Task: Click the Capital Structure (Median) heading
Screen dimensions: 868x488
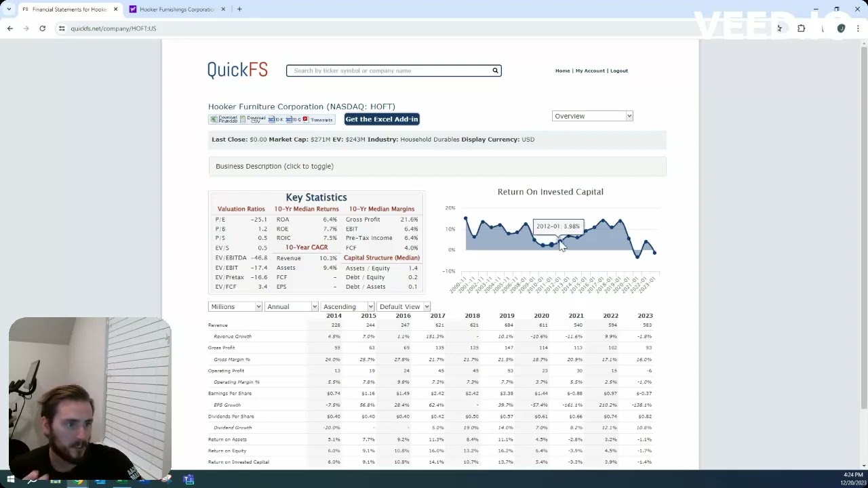Action: pyautogui.click(x=382, y=258)
